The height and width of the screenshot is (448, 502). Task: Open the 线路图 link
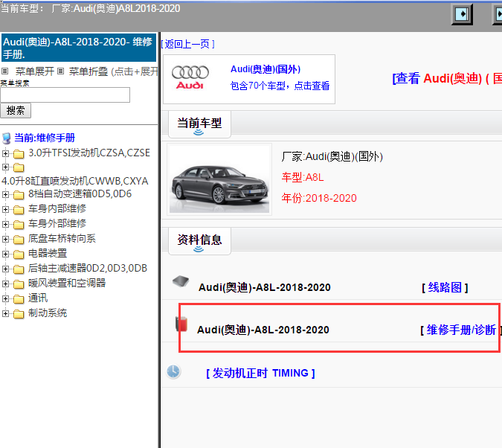(445, 287)
